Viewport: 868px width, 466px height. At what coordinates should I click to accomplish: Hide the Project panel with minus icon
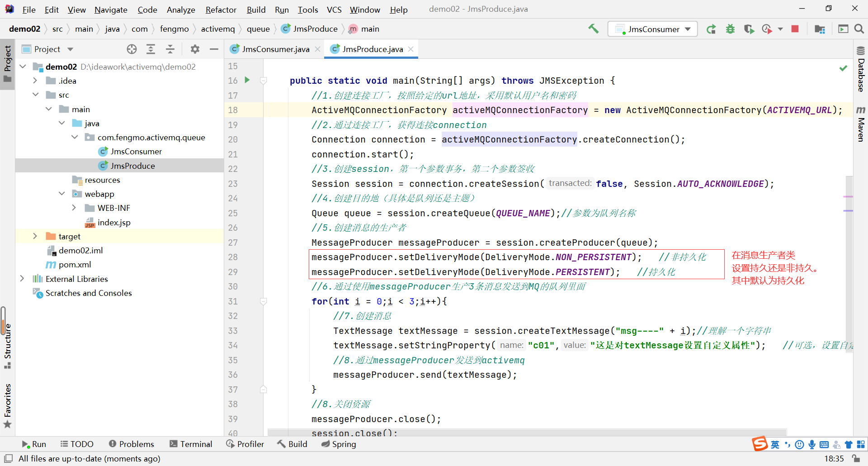point(214,49)
